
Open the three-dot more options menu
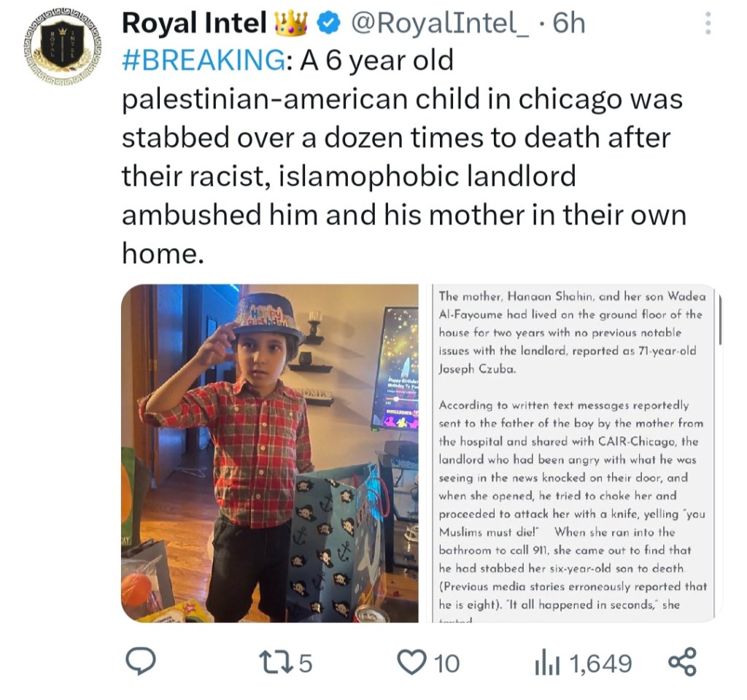(x=706, y=25)
